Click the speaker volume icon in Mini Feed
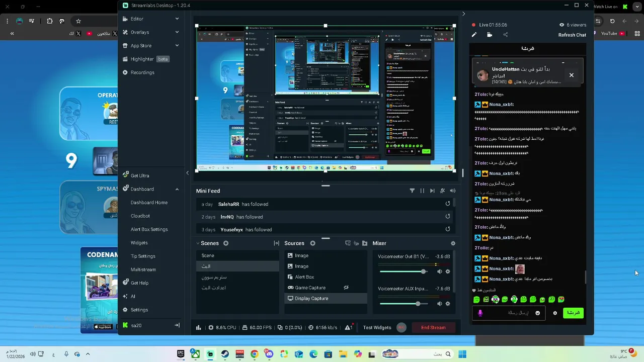 tap(452, 191)
